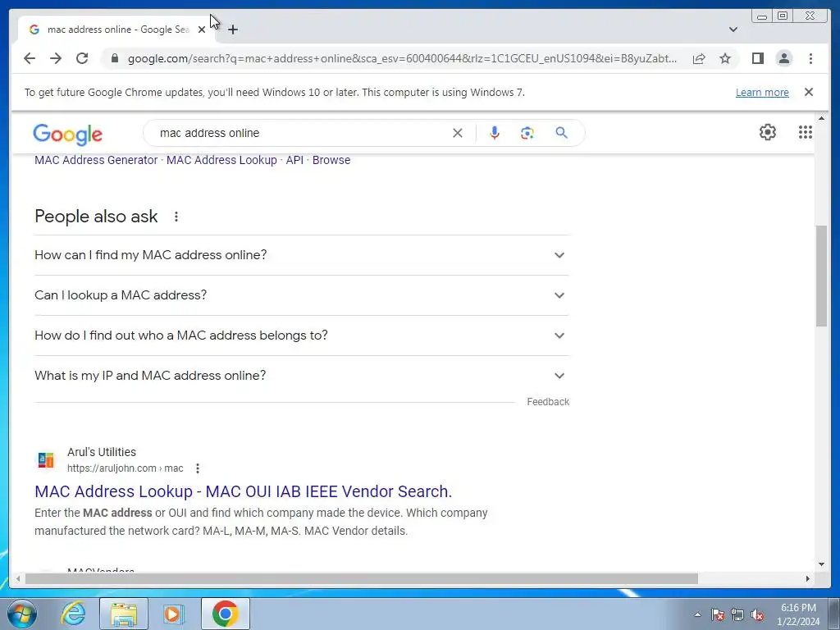Open Arul's Utilities result options menu

(x=198, y=468)
